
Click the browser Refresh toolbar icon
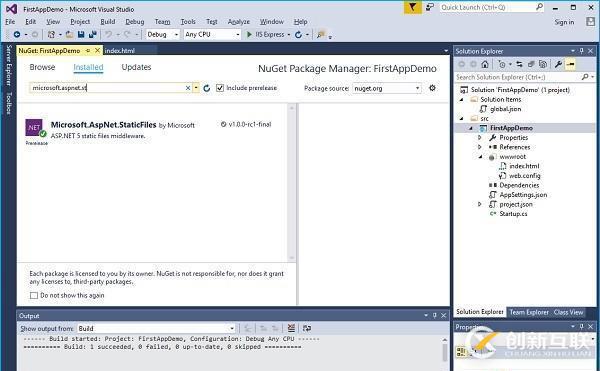[x=298, y=35]
